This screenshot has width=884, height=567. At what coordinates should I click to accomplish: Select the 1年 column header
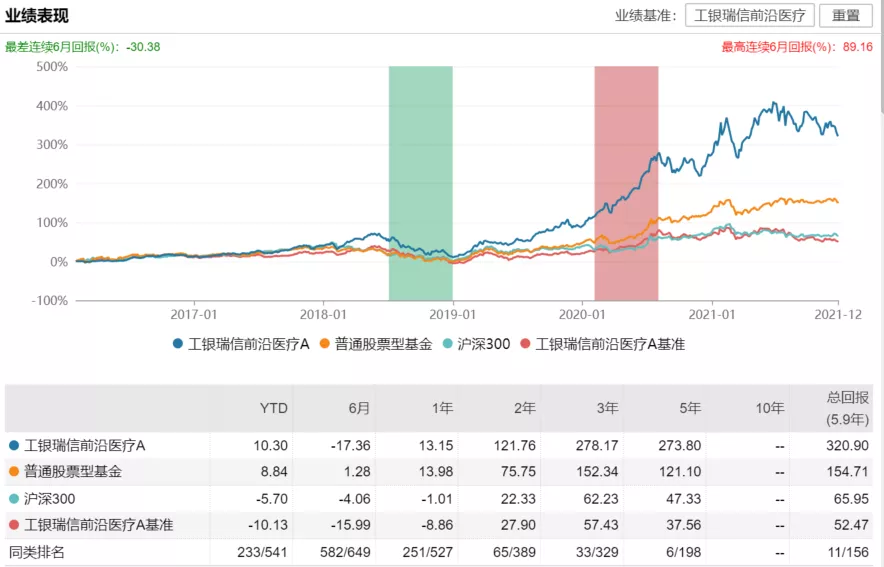click(442, 408)
